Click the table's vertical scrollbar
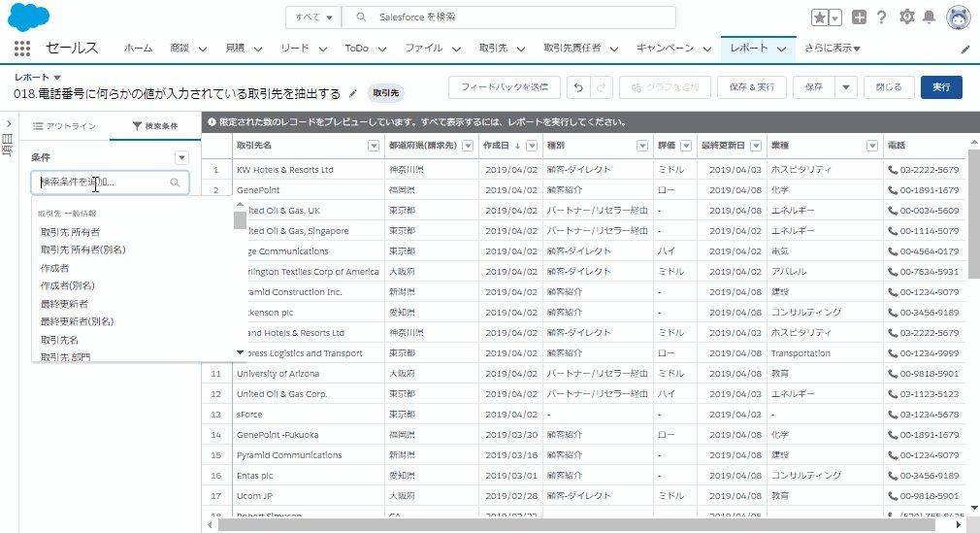980x533 pixels. point(974,214)
